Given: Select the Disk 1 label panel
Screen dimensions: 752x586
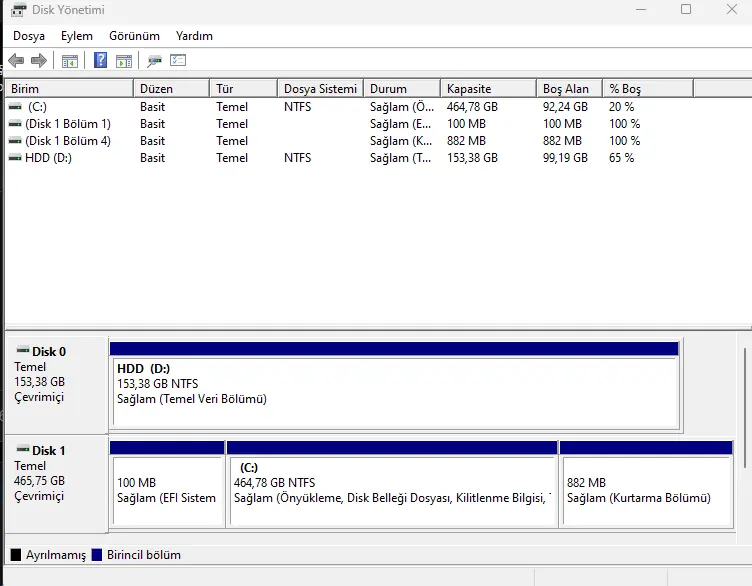Looking at the screenshot, I should [x=56, y=484].
